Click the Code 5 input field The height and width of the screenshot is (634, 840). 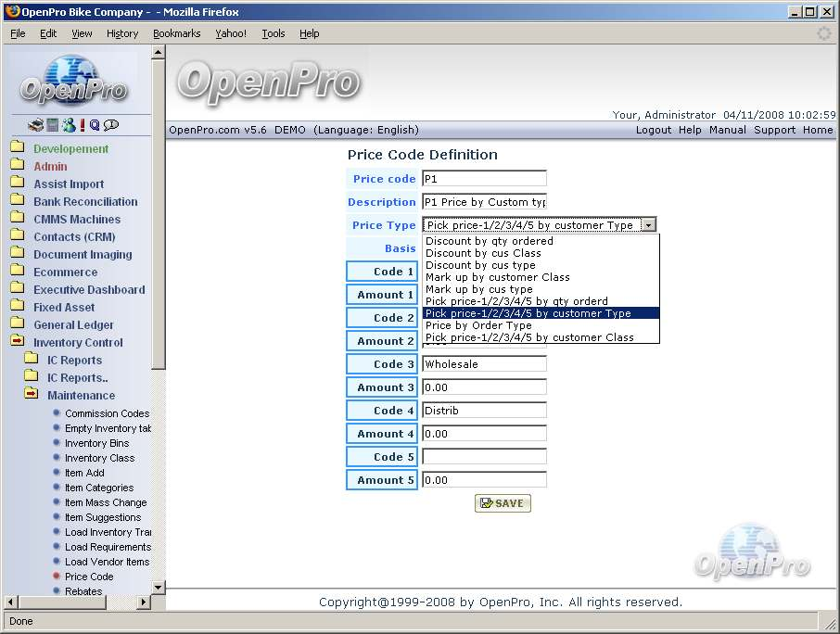click(x=484, y=457)
